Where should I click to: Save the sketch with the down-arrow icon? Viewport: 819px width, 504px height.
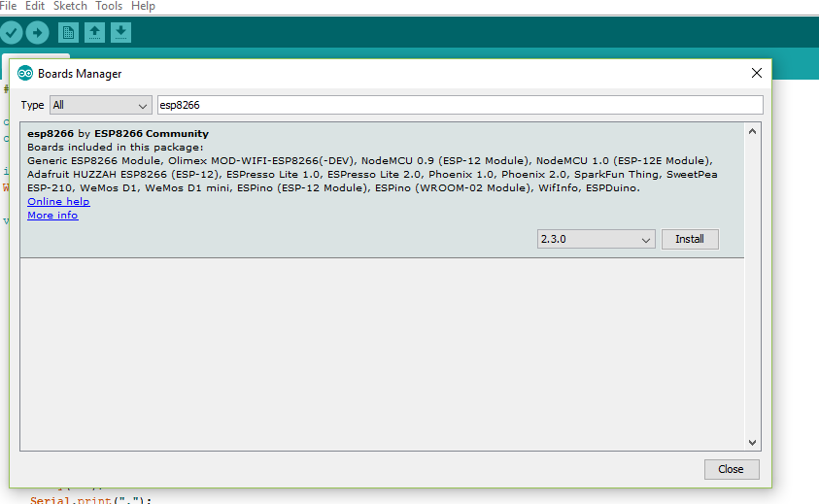click(120, 33)
